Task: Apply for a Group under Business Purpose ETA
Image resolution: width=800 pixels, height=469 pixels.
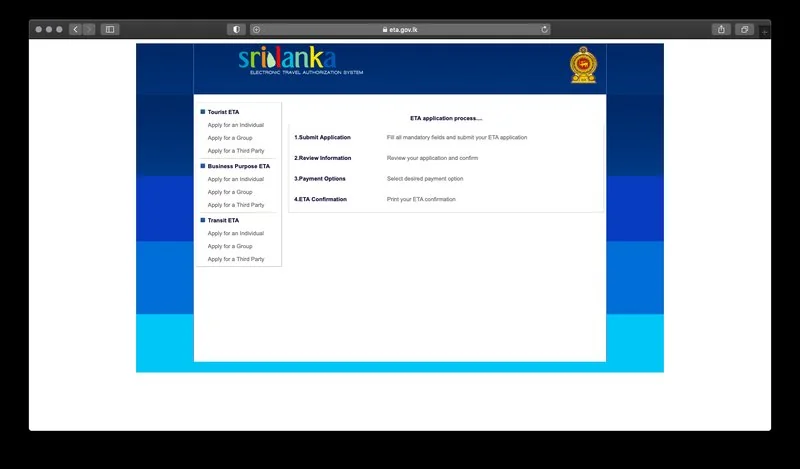Action: [x=230, y=192]
